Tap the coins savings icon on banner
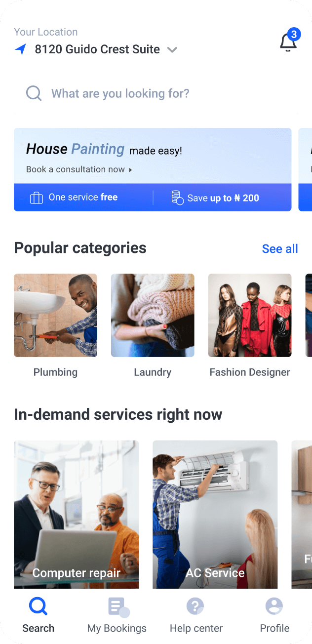This screenshot has height=644, width=312. (177, 198)
